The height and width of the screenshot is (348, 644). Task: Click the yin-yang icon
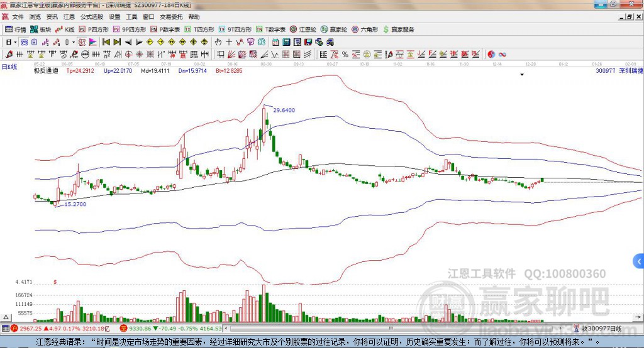(491, 55)
